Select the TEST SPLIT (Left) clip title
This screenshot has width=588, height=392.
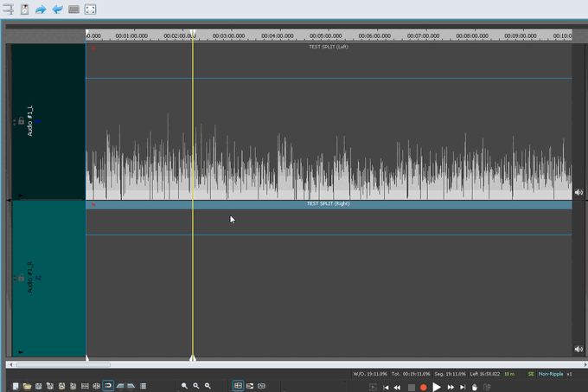(328, 47)
